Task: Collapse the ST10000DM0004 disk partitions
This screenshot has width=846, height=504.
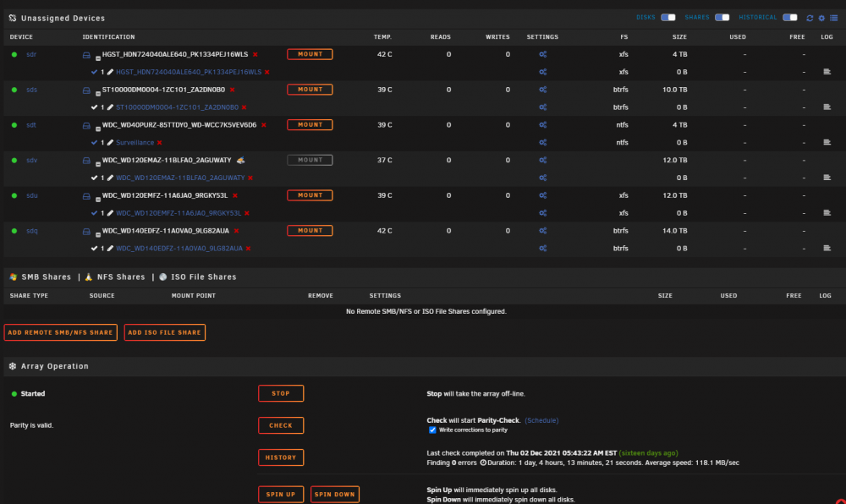Action: click(x=97, y=93)
